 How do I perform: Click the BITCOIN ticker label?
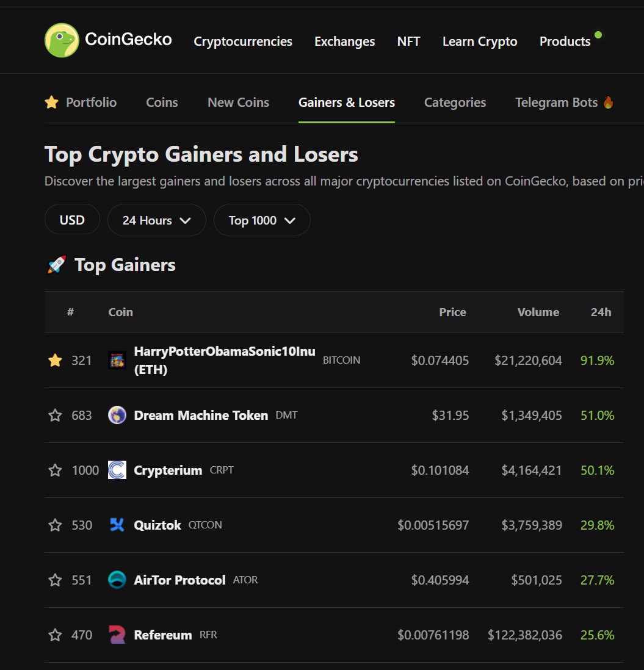[341, 360]
